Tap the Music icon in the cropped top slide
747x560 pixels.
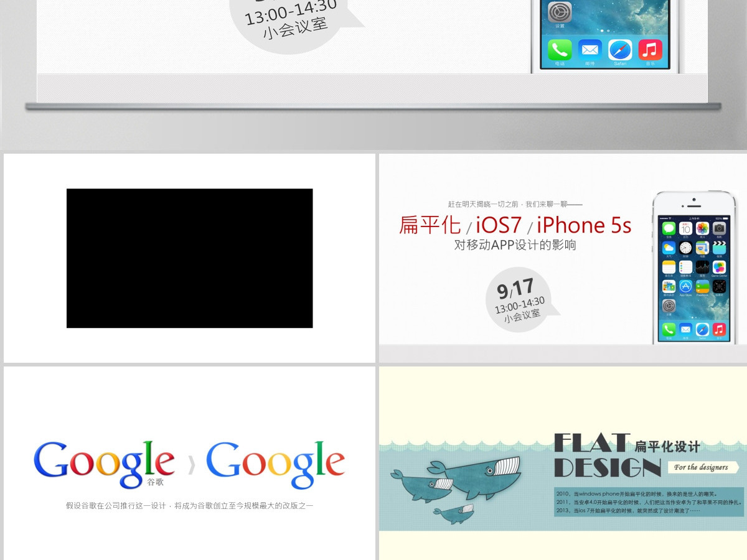(x=650, y=50)
